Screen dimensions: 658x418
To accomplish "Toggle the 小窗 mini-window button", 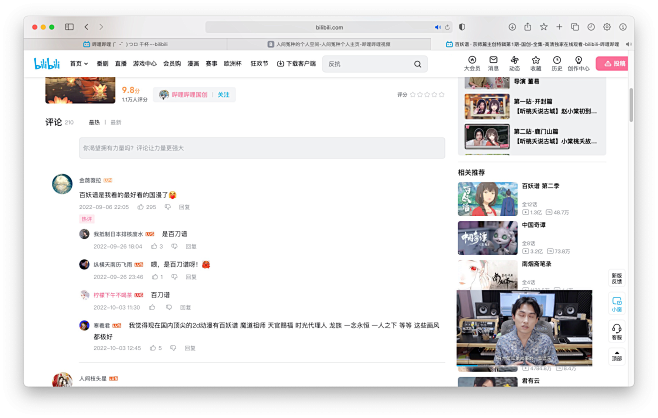I will point(617,305).
